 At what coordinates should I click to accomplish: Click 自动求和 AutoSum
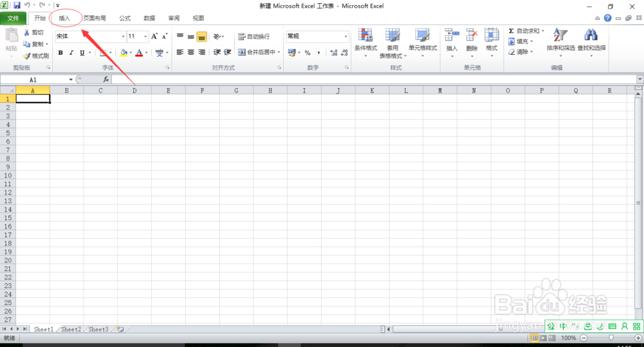click(524, 31)
